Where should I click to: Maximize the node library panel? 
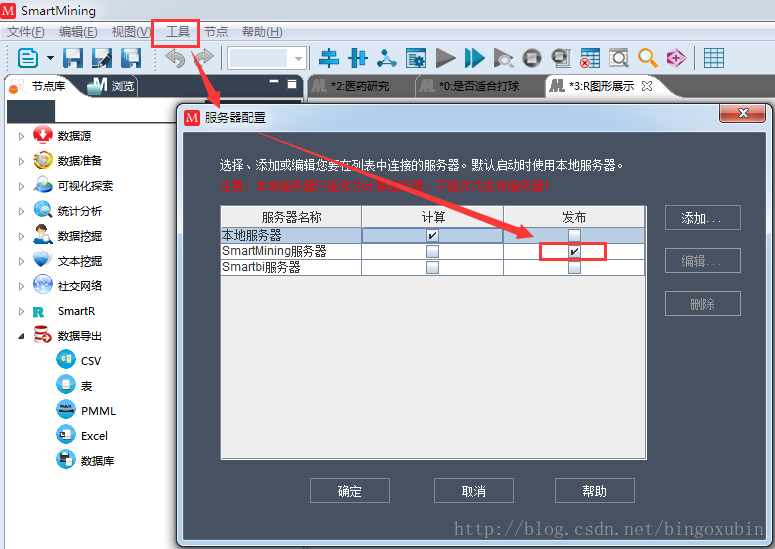[x=292, y=84]
